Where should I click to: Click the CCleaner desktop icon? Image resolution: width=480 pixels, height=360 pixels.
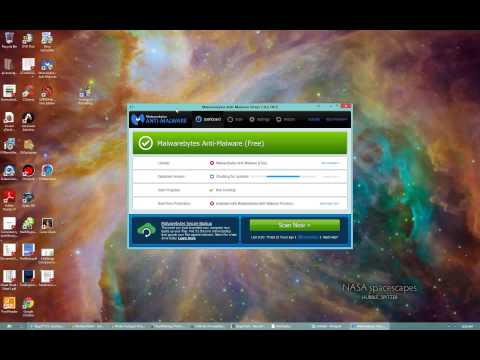click(x=28, y=93)
